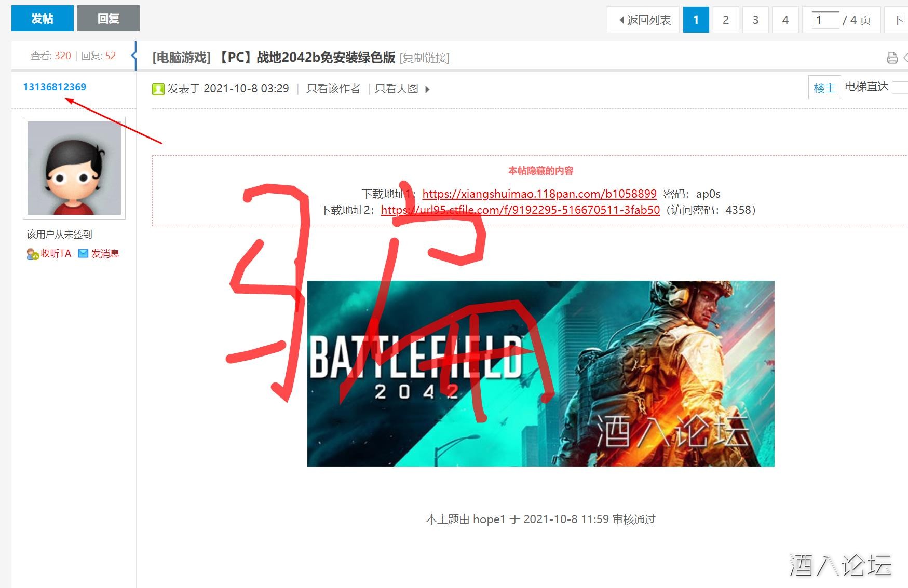The image size is (908, 588).
Task: Click 本帖隐藏的内容 heading
Action: (540, 171)
